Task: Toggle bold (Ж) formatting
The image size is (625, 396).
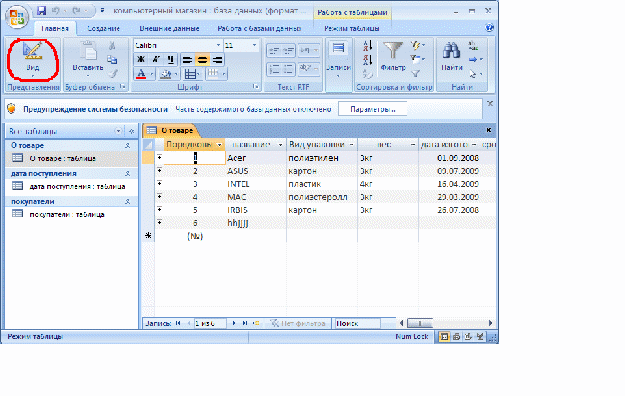Action: pos(141,60)
